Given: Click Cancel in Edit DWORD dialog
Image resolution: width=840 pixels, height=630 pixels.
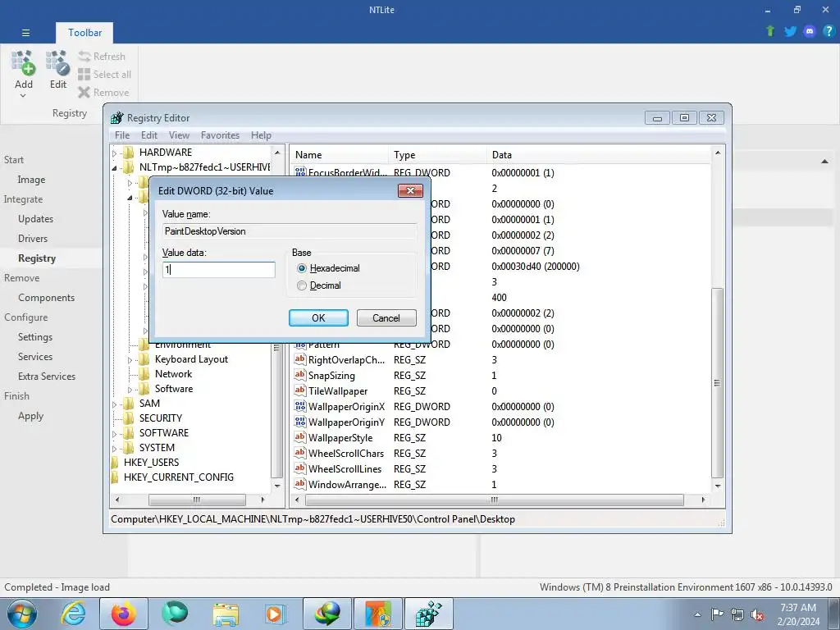Looking at the screenshot, I should 386,317.
